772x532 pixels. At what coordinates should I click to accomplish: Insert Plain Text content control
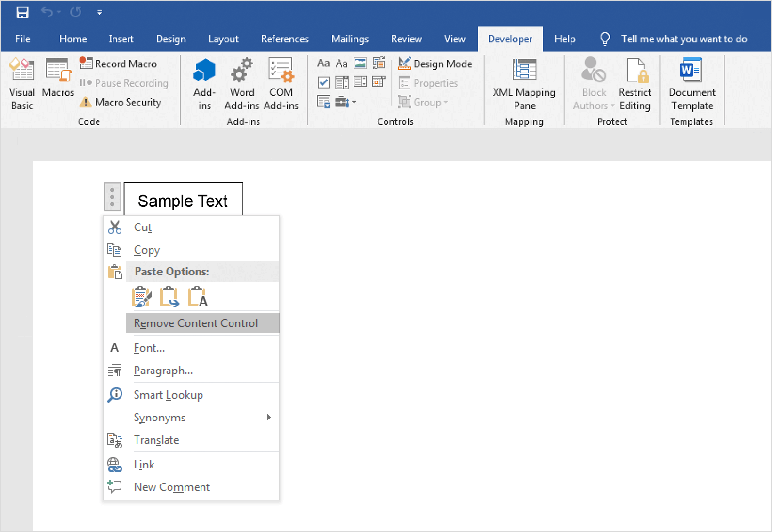pyautogui.click(x=342, y=63)
